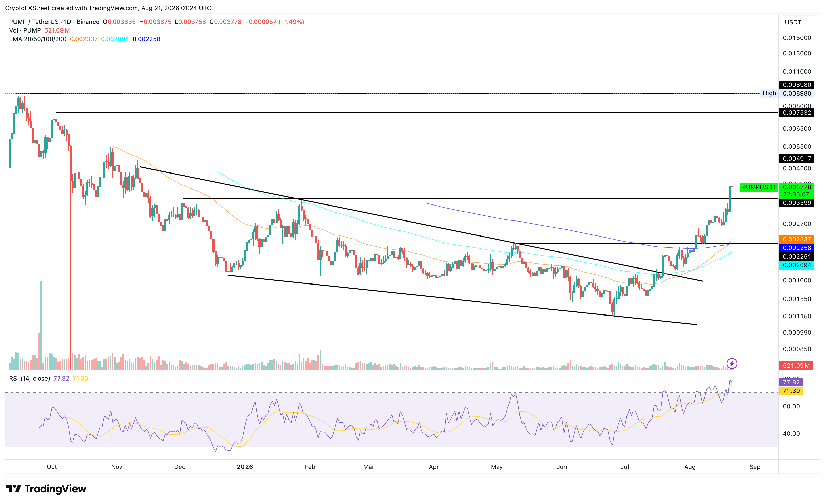The width and height of the screenshot is (826, 504).
Task: Click the 0.007532 resistance level label
Action: tap(797, 113)
